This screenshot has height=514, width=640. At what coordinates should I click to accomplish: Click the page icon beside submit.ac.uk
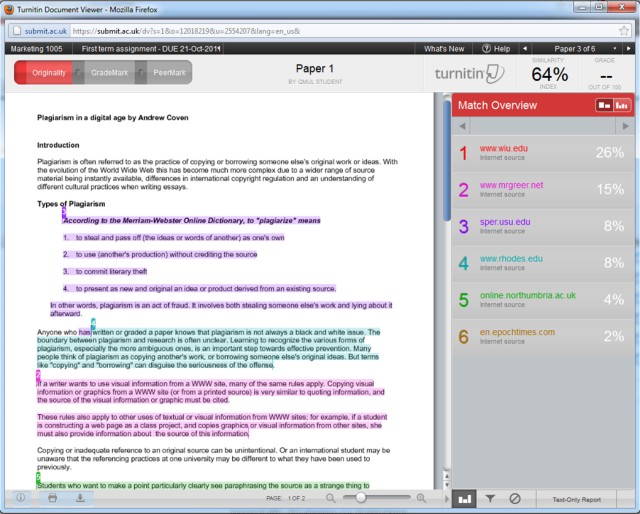[x=17, y=31]
